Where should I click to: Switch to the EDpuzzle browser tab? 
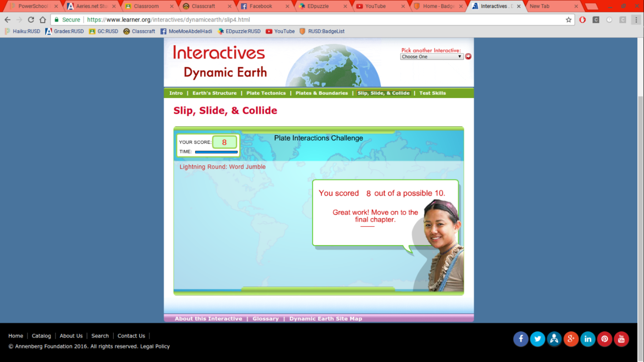(318, 6)
